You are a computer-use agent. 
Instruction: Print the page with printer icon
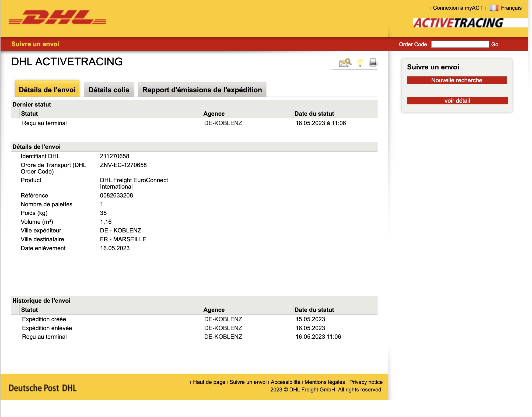point(373,63)
